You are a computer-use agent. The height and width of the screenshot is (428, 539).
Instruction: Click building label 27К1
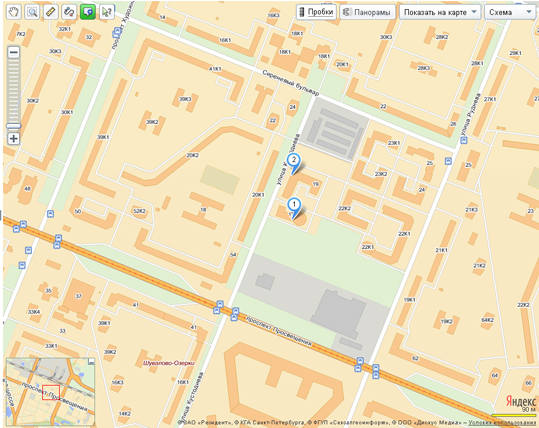(x=490, y=99)
